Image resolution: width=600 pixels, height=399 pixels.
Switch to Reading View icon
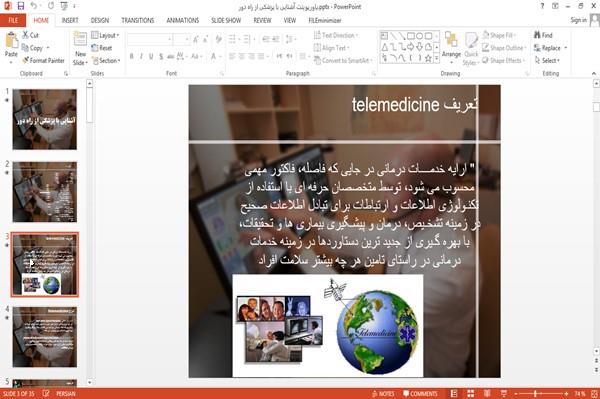click(487, 394)
